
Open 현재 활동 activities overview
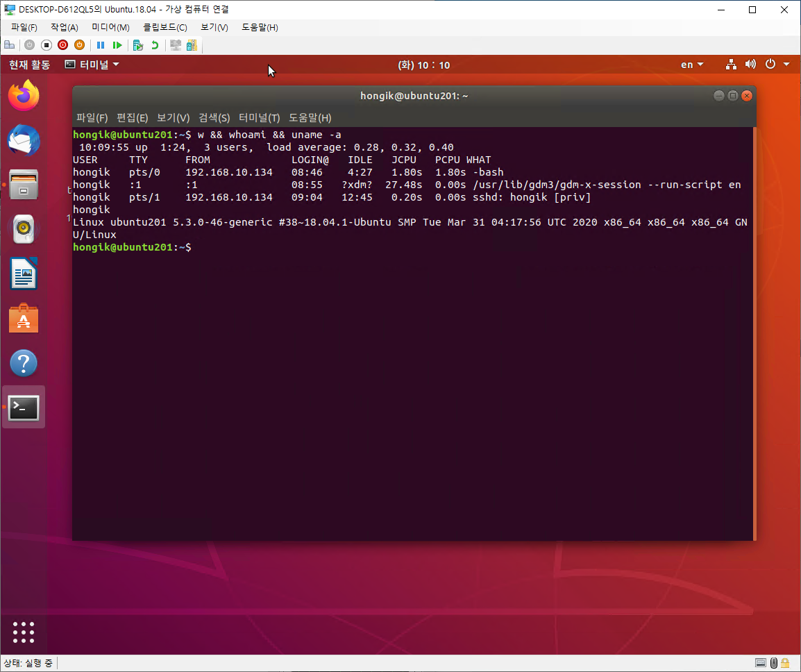click(x=30, y=65)
